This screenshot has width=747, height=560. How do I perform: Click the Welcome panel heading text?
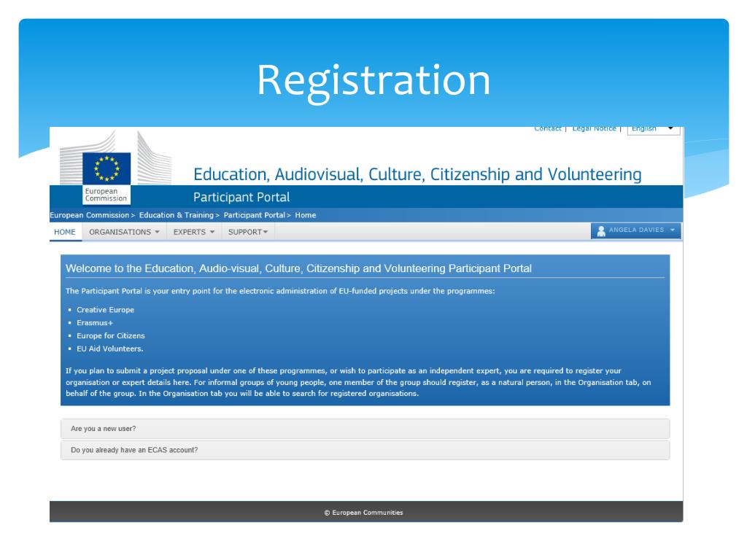pos(298,268)
